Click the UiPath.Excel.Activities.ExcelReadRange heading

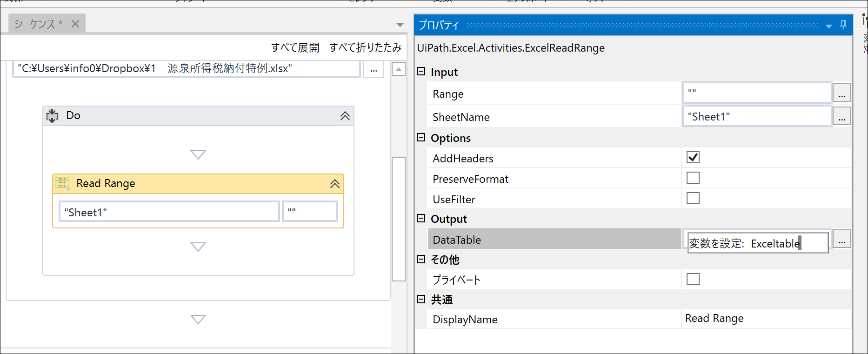(x=511, y=48)
